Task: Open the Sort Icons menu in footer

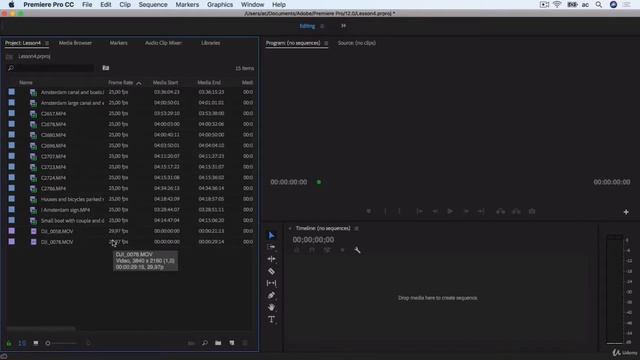Action: [88, 343]
